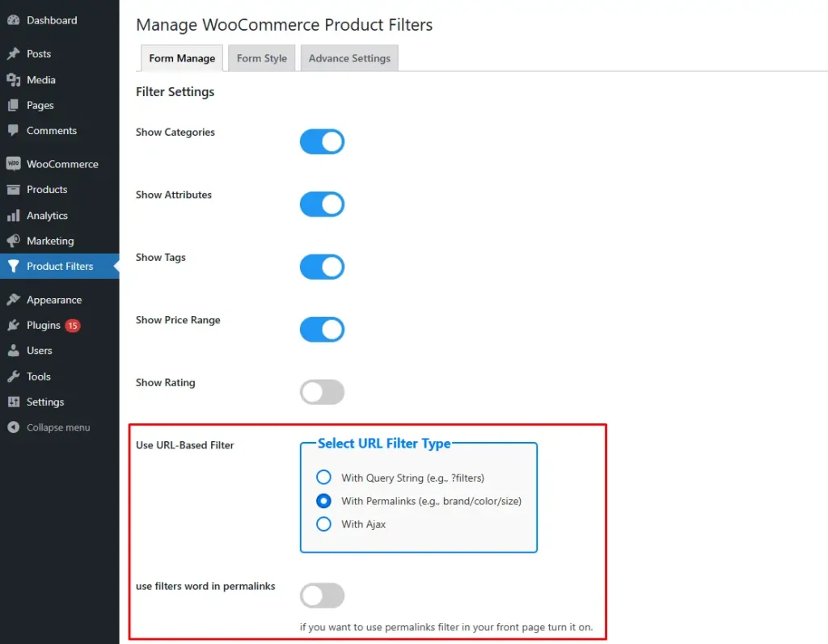Switch off Show Price Range
Image resolution: width=828 pixels, height=644 pixels.
(322, 330)
